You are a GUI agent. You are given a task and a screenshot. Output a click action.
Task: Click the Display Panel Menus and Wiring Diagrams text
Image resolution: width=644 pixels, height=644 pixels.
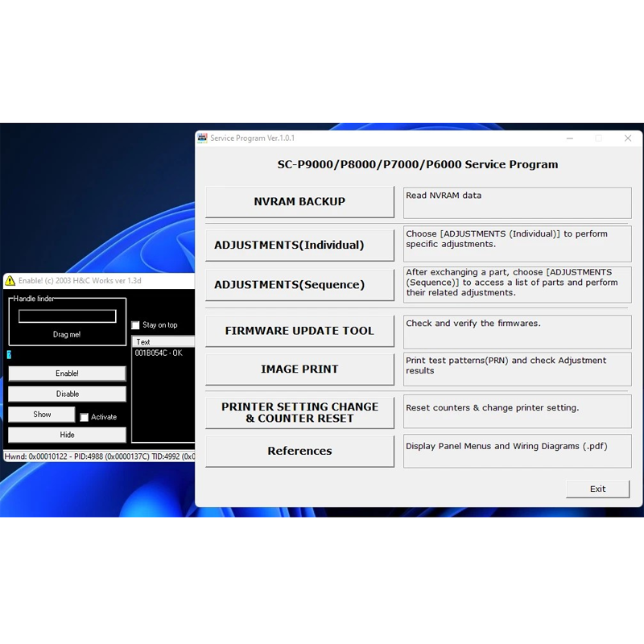coord(506,446)
